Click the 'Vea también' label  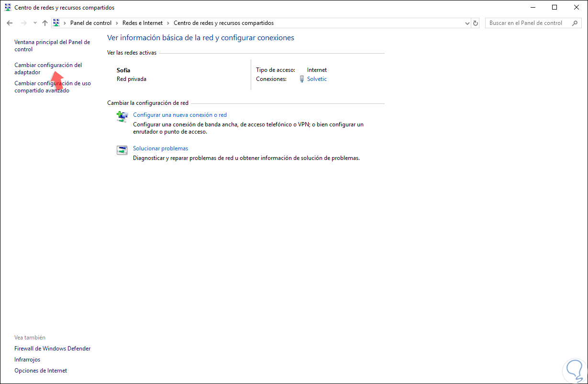click(x=30, y=338)
